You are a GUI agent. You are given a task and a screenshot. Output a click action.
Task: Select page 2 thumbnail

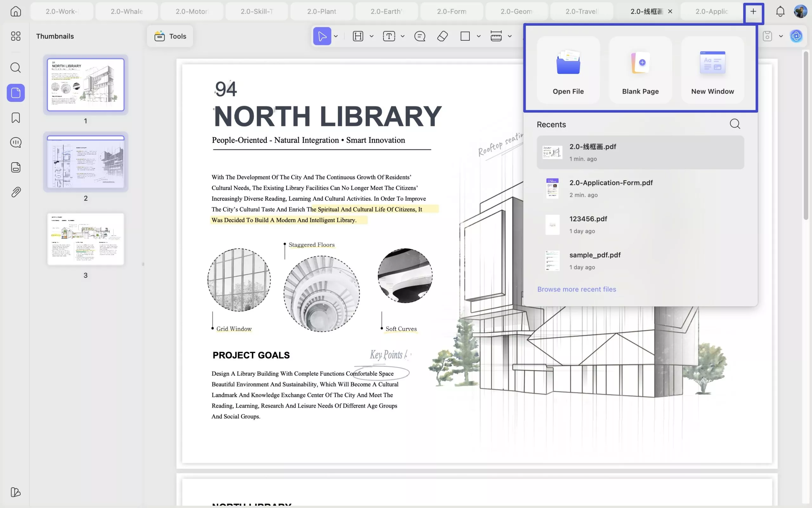coord(86,162)
